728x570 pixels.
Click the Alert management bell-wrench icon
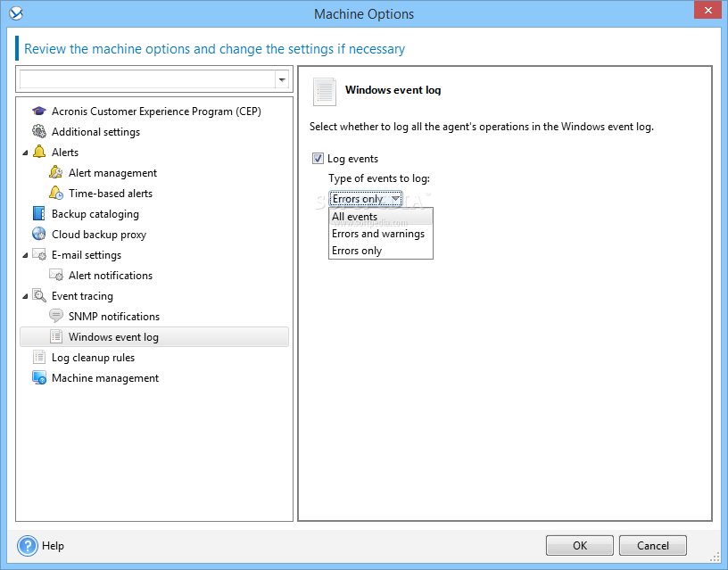point(55,172)
